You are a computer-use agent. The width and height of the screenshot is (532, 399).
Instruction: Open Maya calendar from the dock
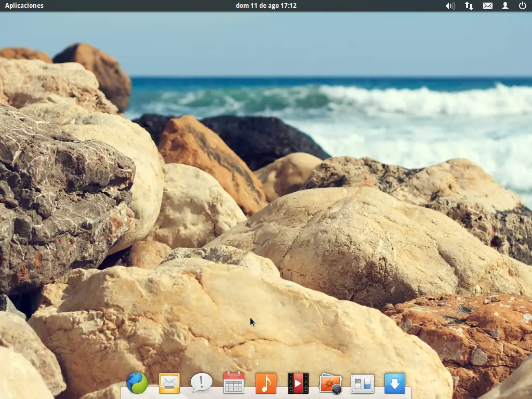tap(233, 383)
